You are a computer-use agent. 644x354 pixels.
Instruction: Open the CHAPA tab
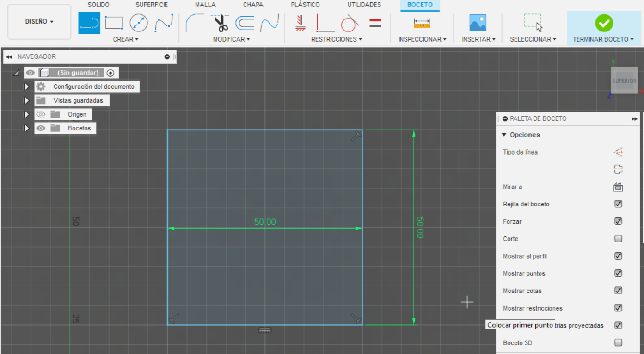[253, 5]
